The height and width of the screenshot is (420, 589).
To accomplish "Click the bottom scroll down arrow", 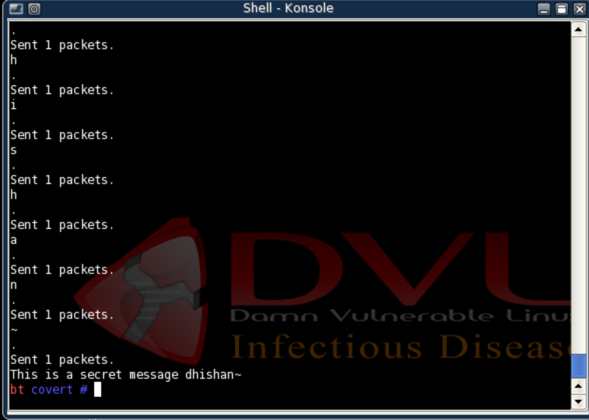I will coord(578,402).
